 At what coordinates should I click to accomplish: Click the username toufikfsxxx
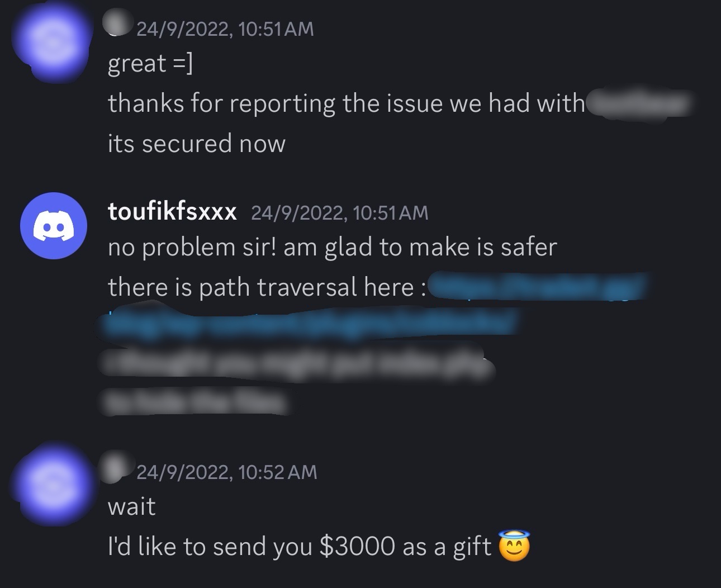tap(172, 212)
